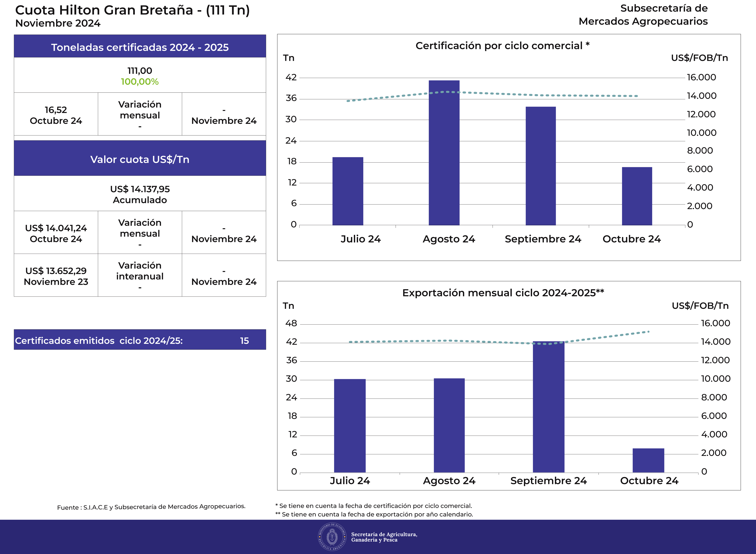Click the Agosto 24 bar in the certification chart
The width and height of the screenshot is (756, 554).
pos(444,153)
